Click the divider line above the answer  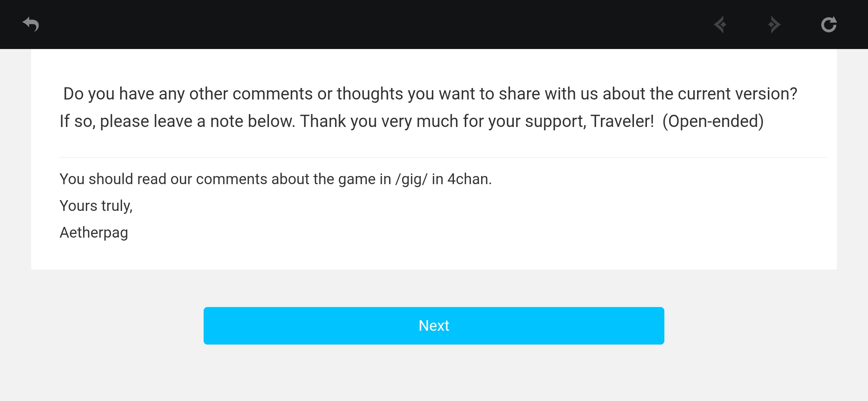[443, 157]
